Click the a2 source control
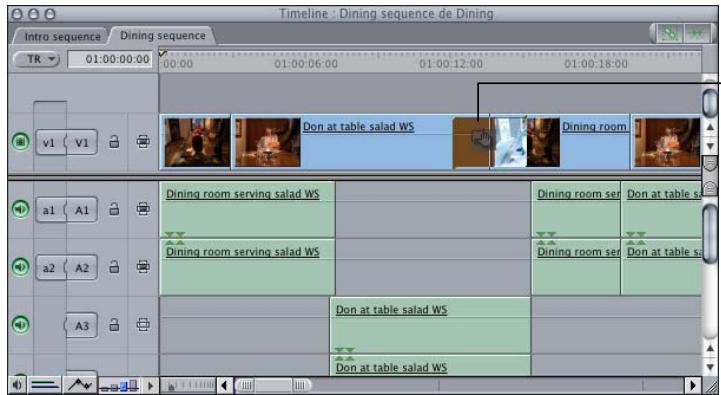721x395 pixels. (x=50, y=268)
